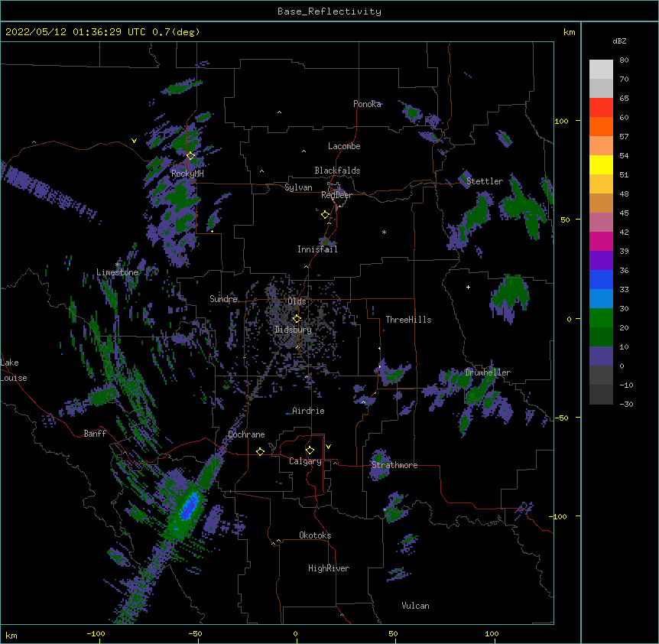Select the RockyMH label
Viewport: 659px width, 644px height.
(187, 174)
